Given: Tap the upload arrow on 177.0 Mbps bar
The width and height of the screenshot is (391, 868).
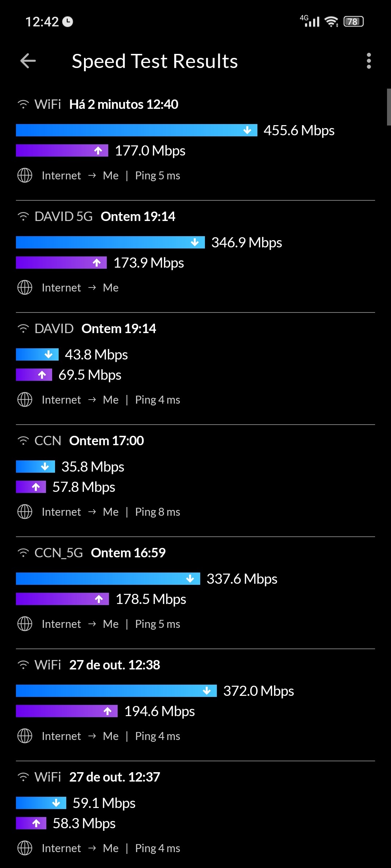Looking at the screenshot, I should [x=98, y=150].
